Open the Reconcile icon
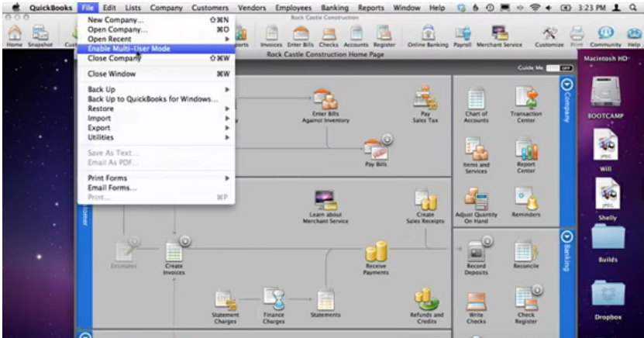This screenshot has height=338, width=644. (x=525, y=256)
